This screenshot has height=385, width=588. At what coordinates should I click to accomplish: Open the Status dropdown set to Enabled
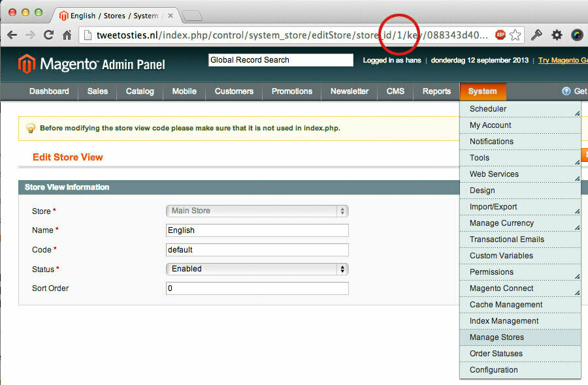click(257, 269)
